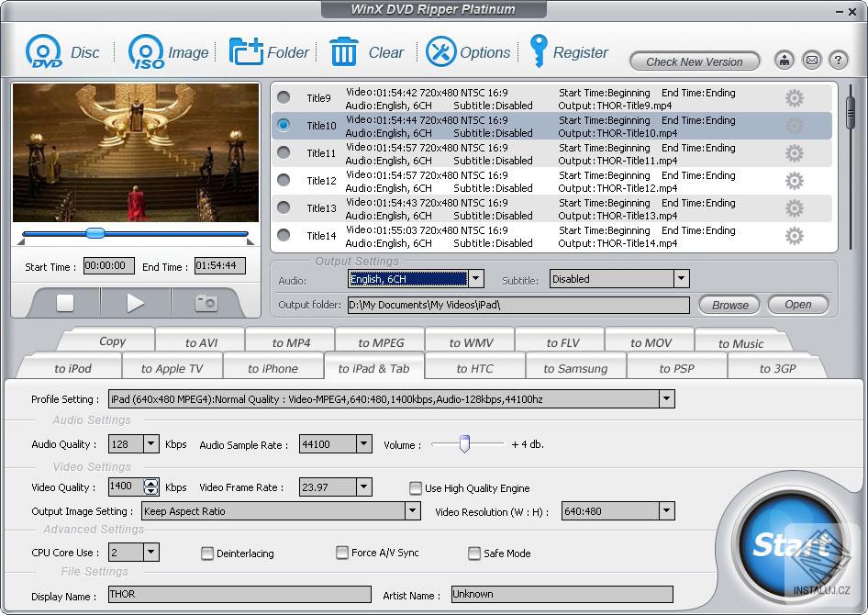Select the to iPhone tab

pos(273,368)
